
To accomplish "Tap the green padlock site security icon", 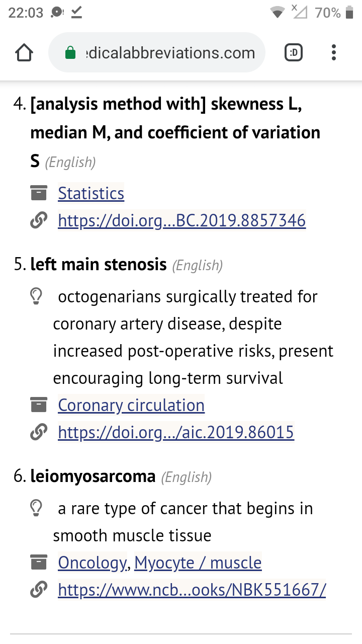I will [71, 52].
